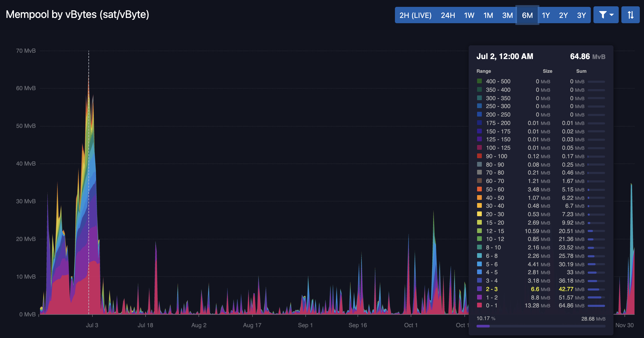The width and height of the screenshot is (644, 338).
Task: Click the 6 - 8 teal swatch
Action: point(479,255)
